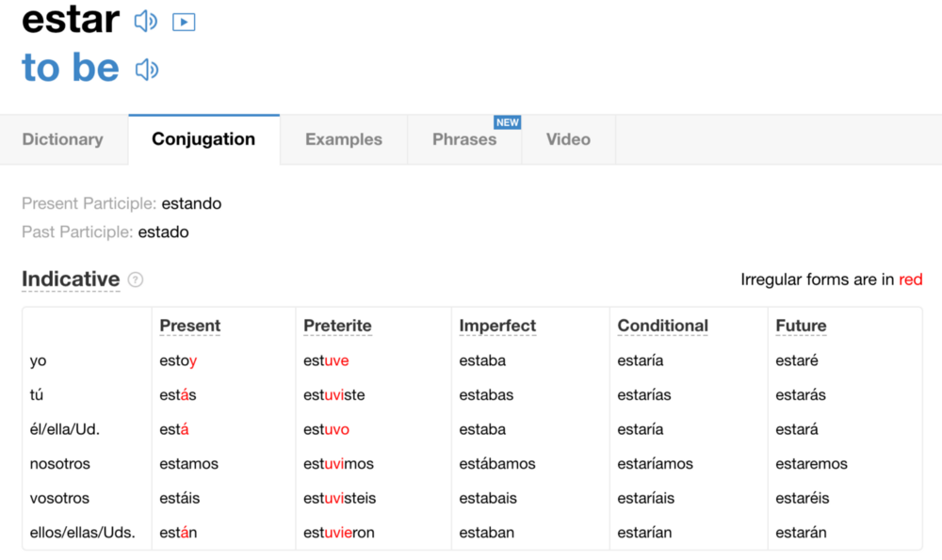Select the Conjugation tab

pyautogui.click(x=203, y=139)
